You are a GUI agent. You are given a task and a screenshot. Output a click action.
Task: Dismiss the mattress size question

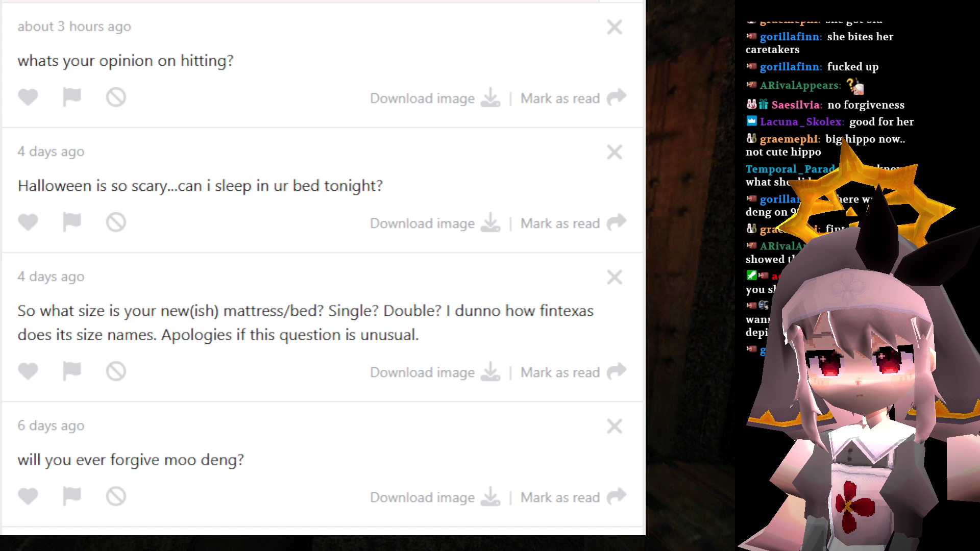(x=615, y=277)
